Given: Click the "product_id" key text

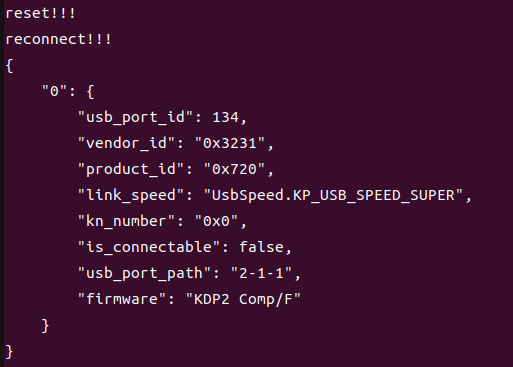Looking at the screenshot, I should [131, 169].
